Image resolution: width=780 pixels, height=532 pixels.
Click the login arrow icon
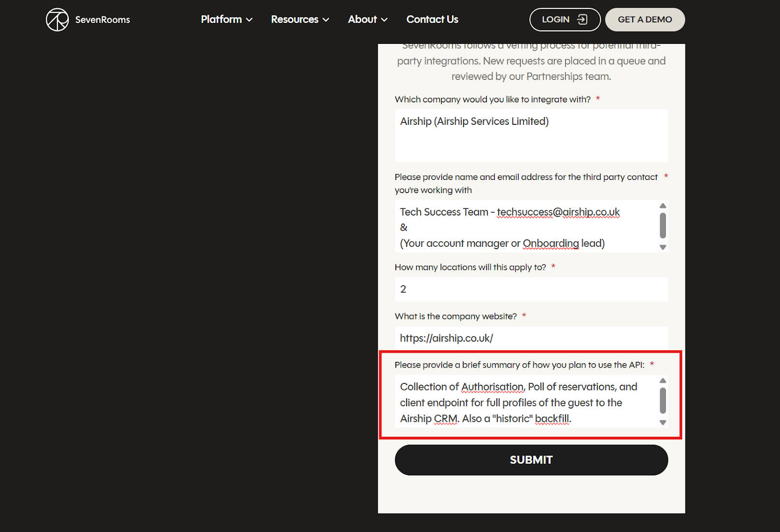click(x=582, y=20)
